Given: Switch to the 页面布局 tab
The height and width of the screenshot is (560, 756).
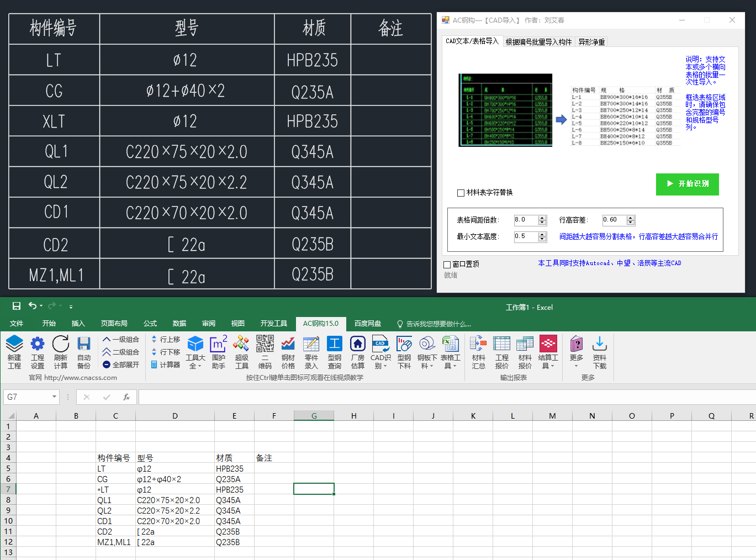Looking at the screenshot, I should pos(114,324).
